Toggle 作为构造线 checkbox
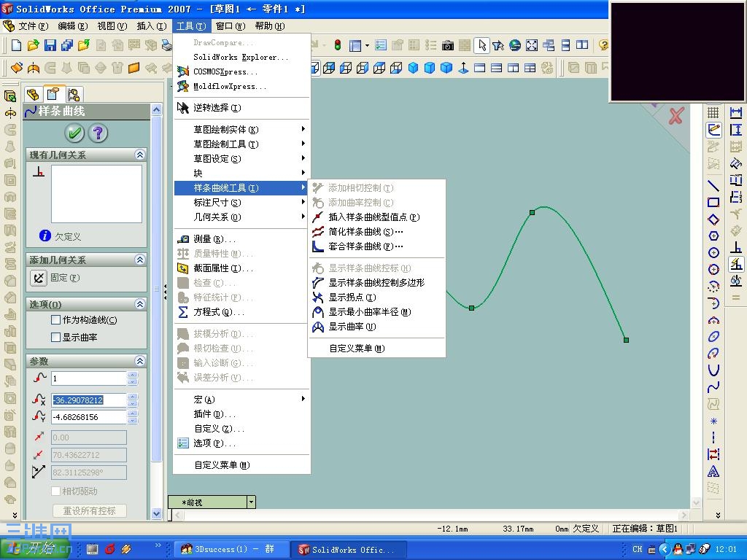747x560 pixels. pos(55,320)
